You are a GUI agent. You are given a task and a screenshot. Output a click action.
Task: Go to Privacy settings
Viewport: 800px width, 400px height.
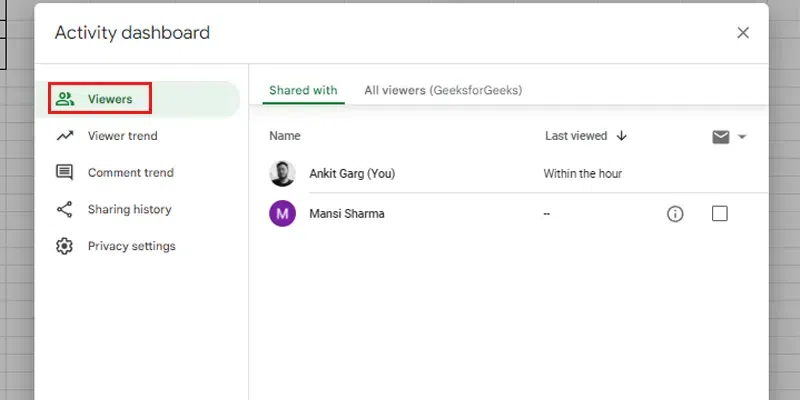click(x=131, y=246)
